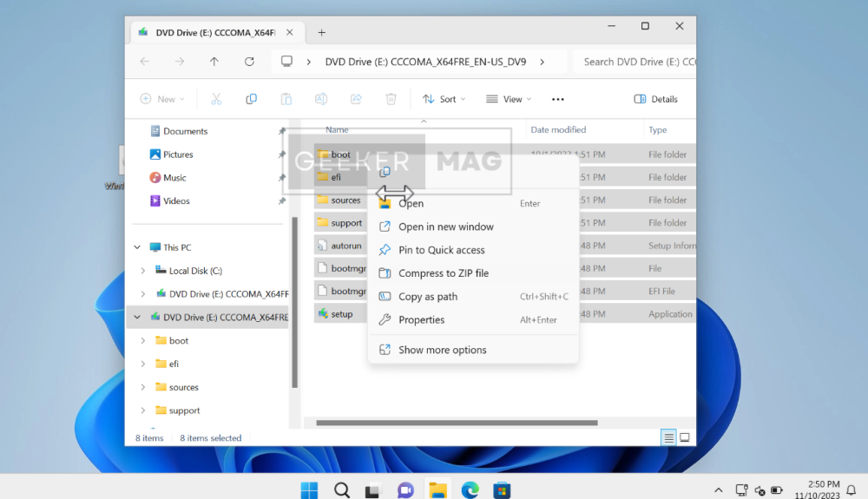This screenshot has width=868, height=499.
Task: Open Task View on the taskbar
Action: click(x=373, y=489)
